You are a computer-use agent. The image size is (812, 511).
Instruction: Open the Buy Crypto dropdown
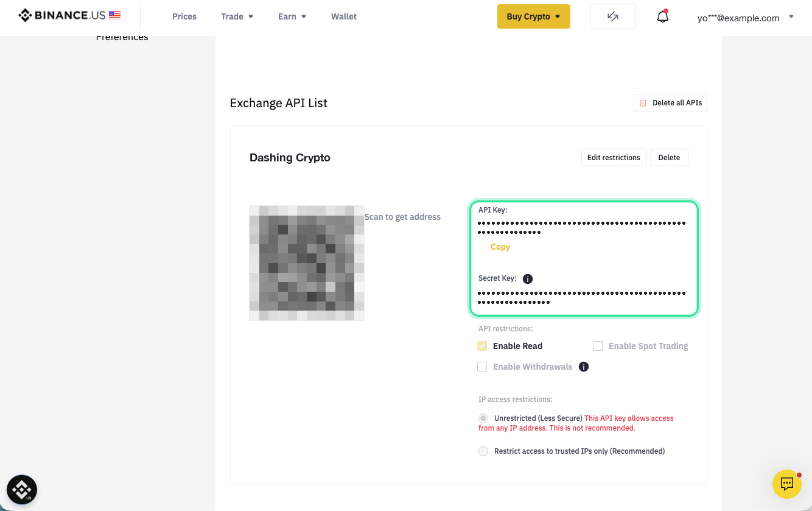[x=534, y=16]
